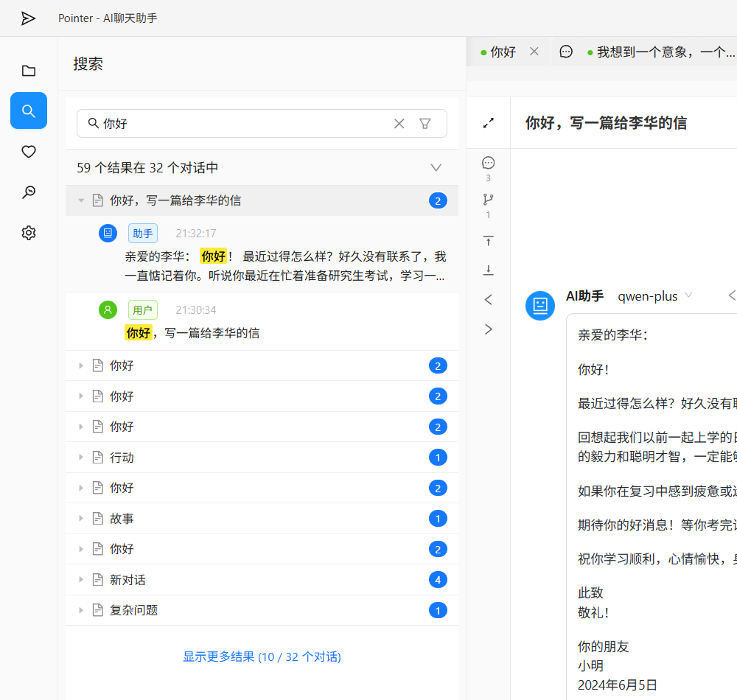The height and width of the screenshot is (700, 737).
Task: Open the 新对话 conversation row
Action: (x=262, y=580)
